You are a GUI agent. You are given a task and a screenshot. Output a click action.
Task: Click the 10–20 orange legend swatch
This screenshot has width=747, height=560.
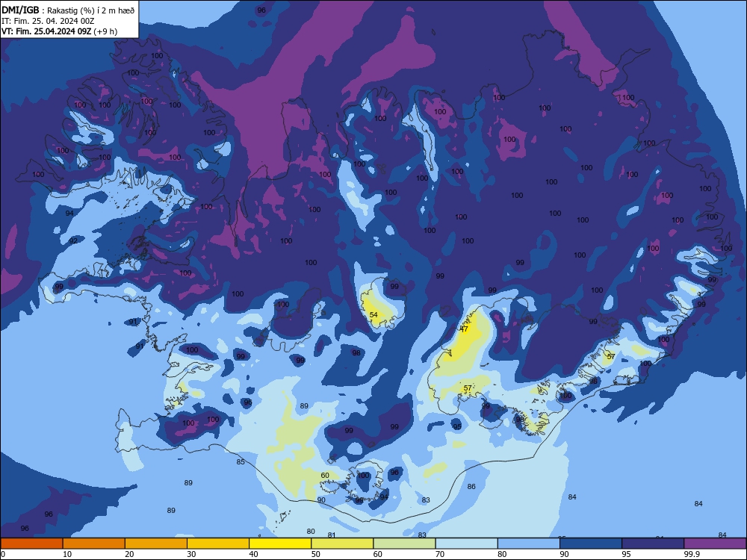tap(94, 544)
